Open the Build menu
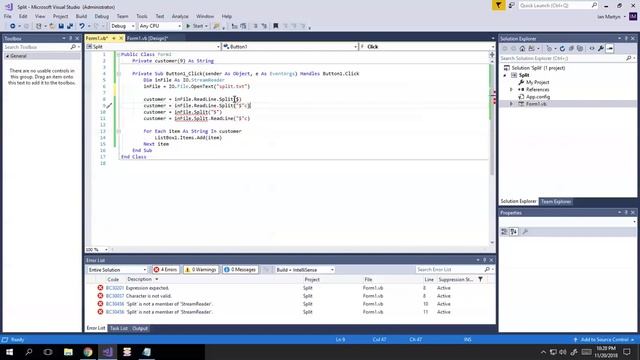The height and width of the screenshot is (360, 640). [x=81, y=16]
